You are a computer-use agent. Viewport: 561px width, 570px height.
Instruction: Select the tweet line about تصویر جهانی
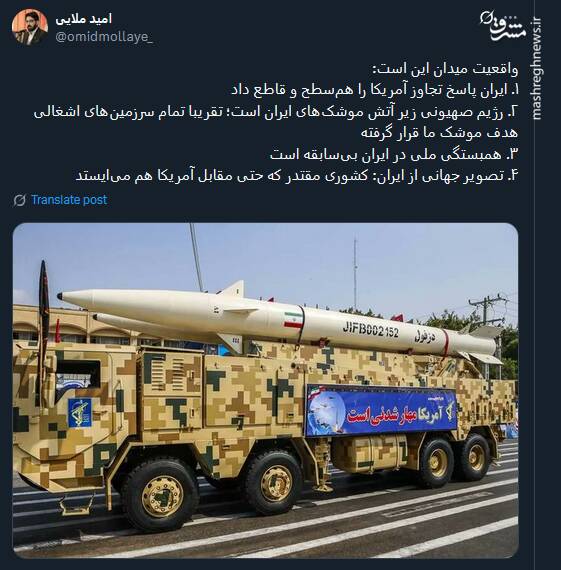point(297,176)
